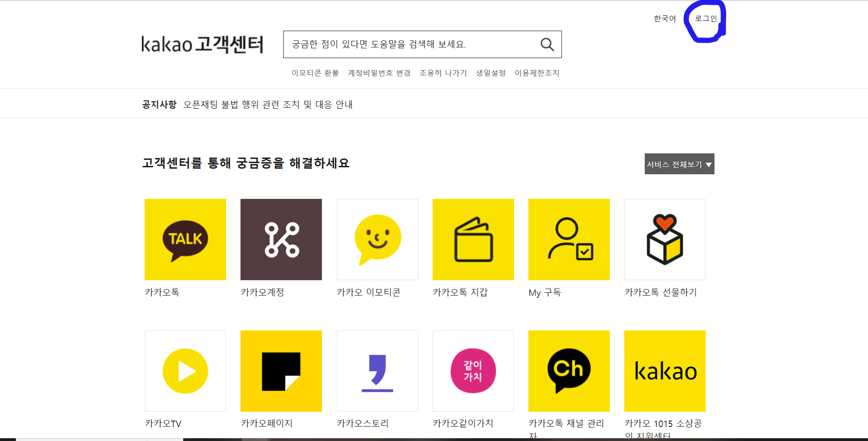Click the 로그인 login link
868x441 pixels.
coord(706,19)
